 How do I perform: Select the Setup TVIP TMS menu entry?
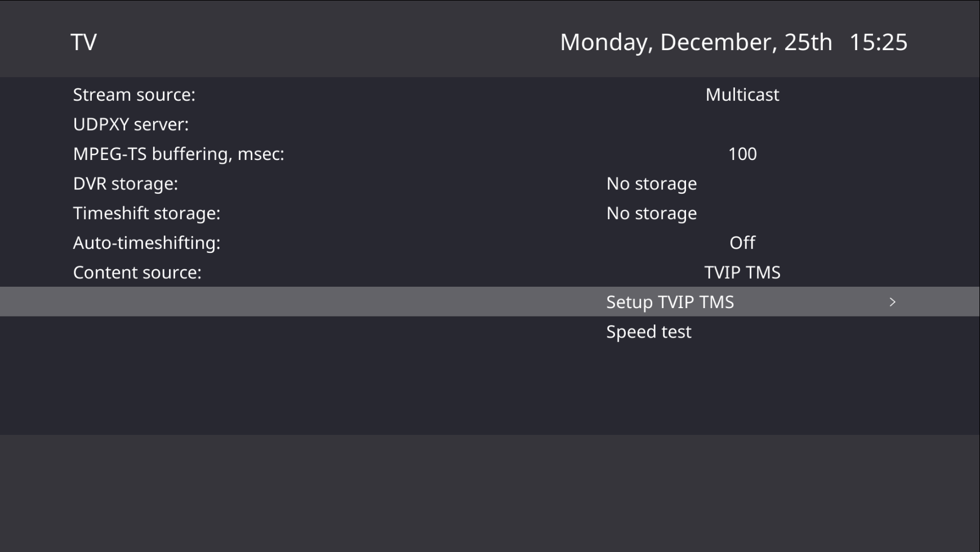[670, 302]
